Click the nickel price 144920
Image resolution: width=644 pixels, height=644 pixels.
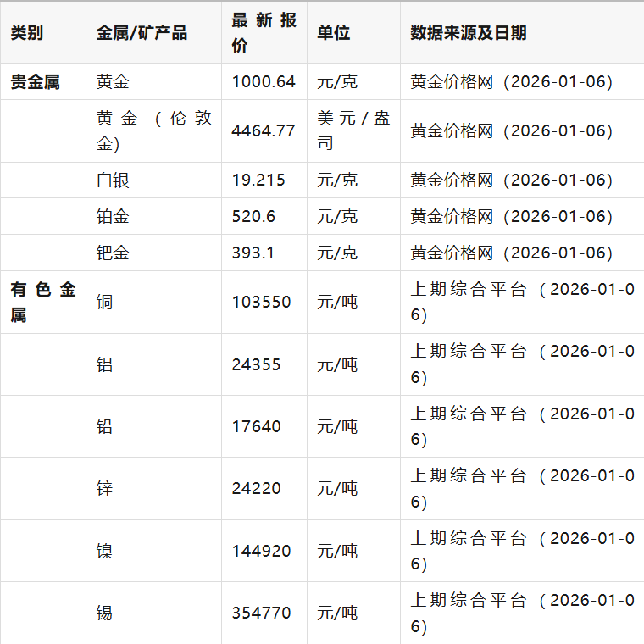[261, 551]
